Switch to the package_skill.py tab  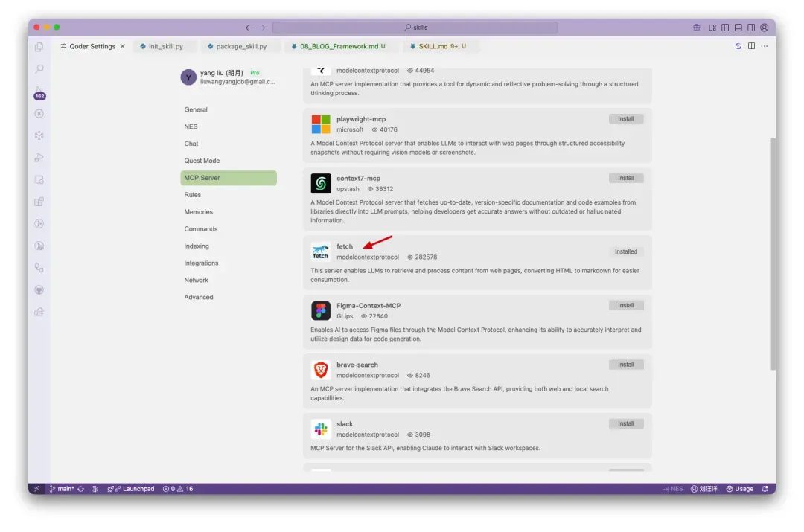pos(241,46)
